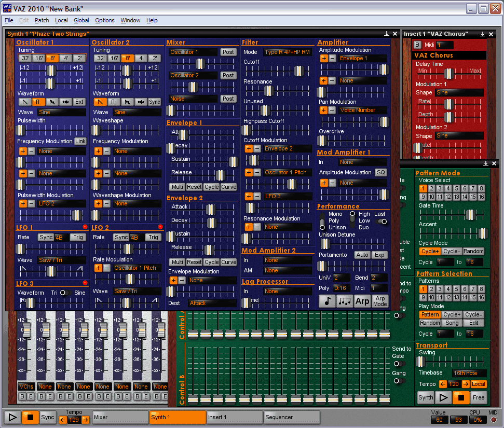Select sawtooth waveform icon in Oscillator 1
504x428 pixels.
[25, 102]
